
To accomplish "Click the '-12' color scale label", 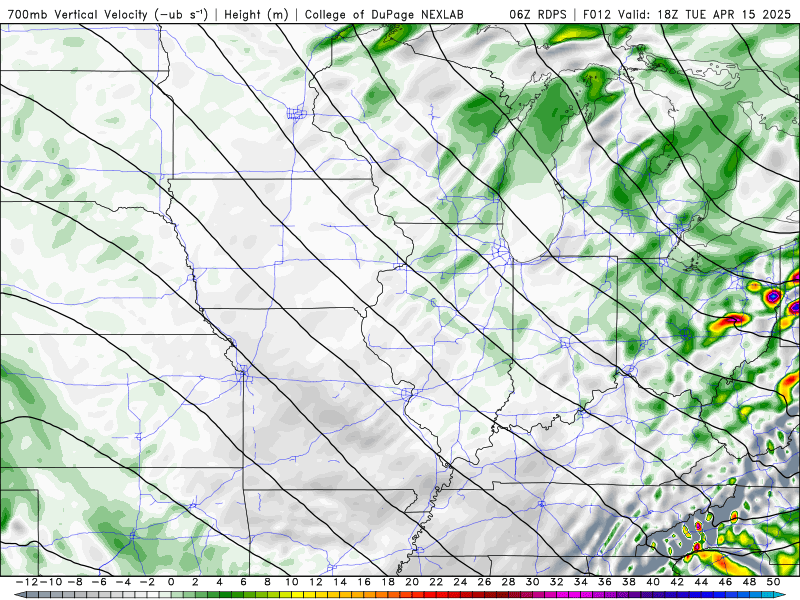I will click(26, 582).
